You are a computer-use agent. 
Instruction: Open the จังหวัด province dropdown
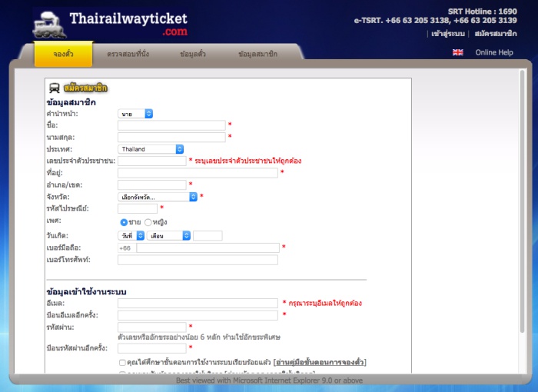click(158, 197)
